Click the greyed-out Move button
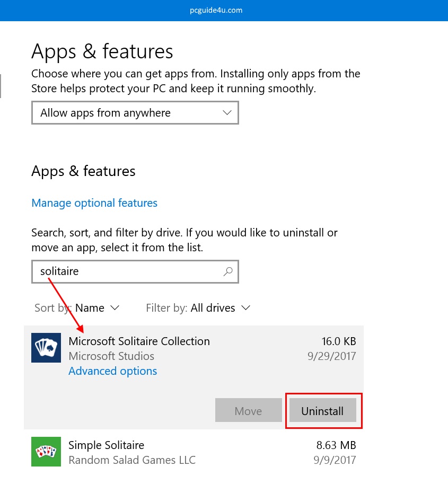 click(x=248, y=411)
